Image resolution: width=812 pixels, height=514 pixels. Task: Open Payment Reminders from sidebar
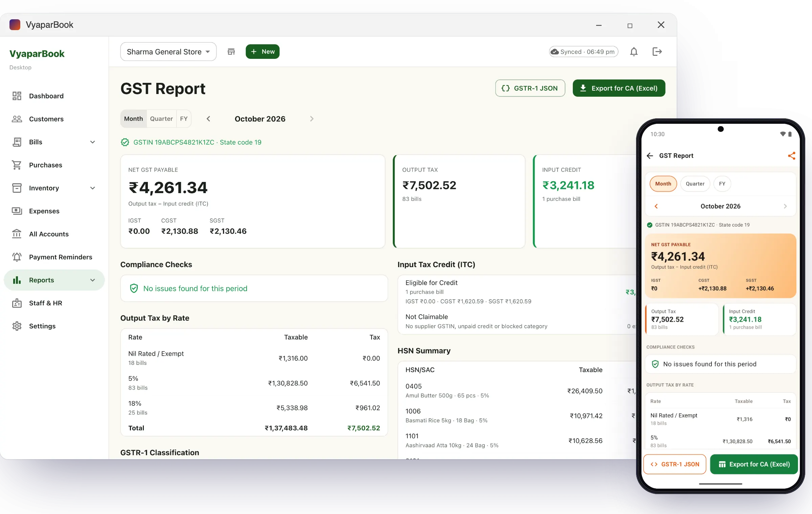click(x=54, y=257)
